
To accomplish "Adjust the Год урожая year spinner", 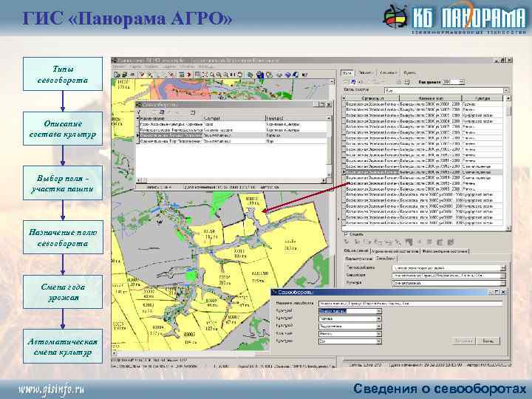I will 461,82.
